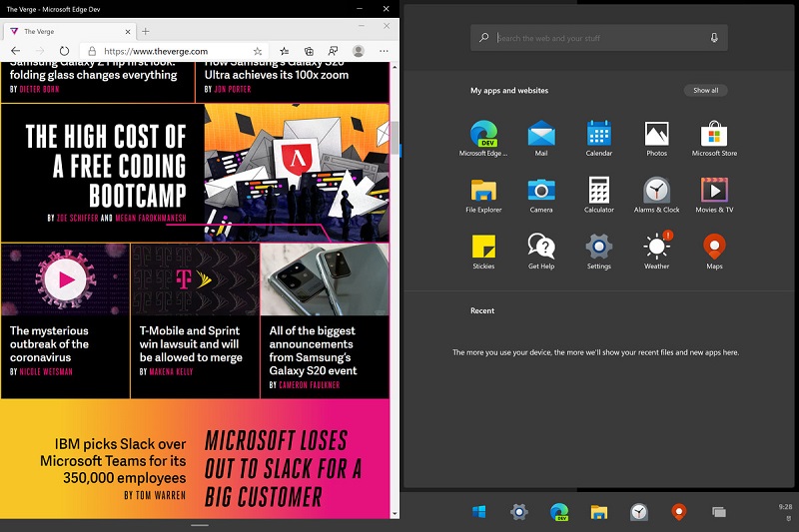This screenshot has height=532, width=799.
Task: View site security lock information
Action: coord(92,51)
